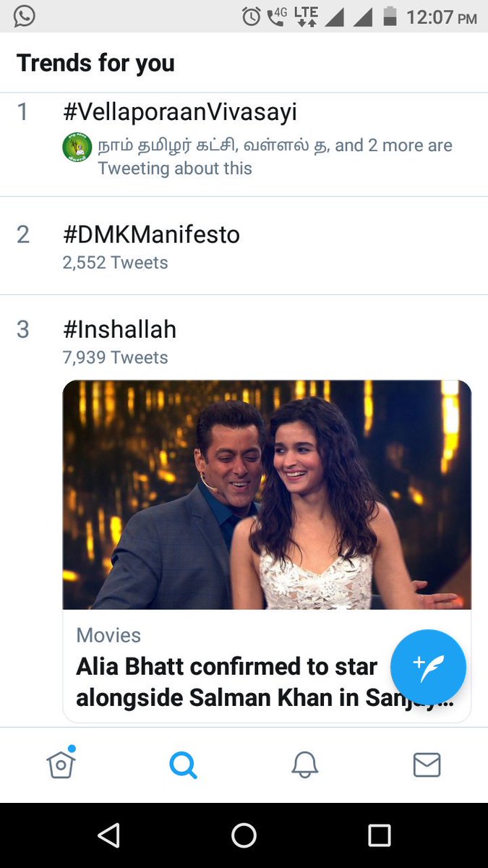Screen dimensions: 488x868
Task: Tap the Search magnifier tab
Action: [x=183, y=765]
